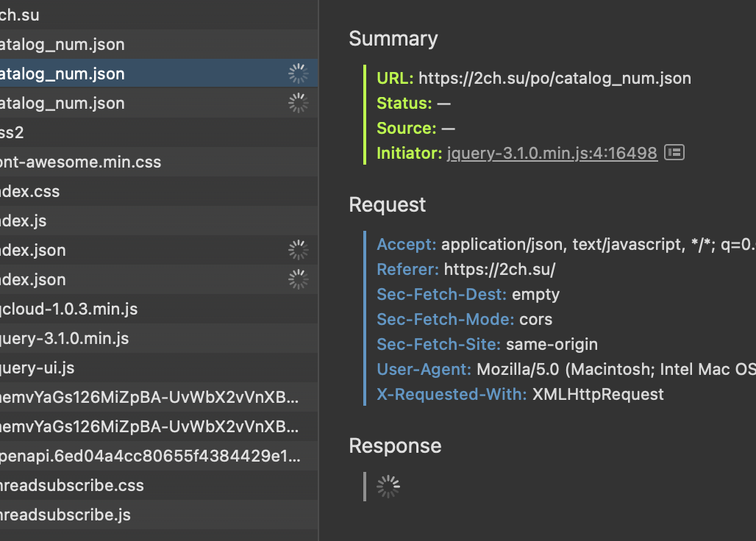Click loading spinner on highlighted catalog_num.json row
This screenshot has width=756, height=541.
pos(298,74)
